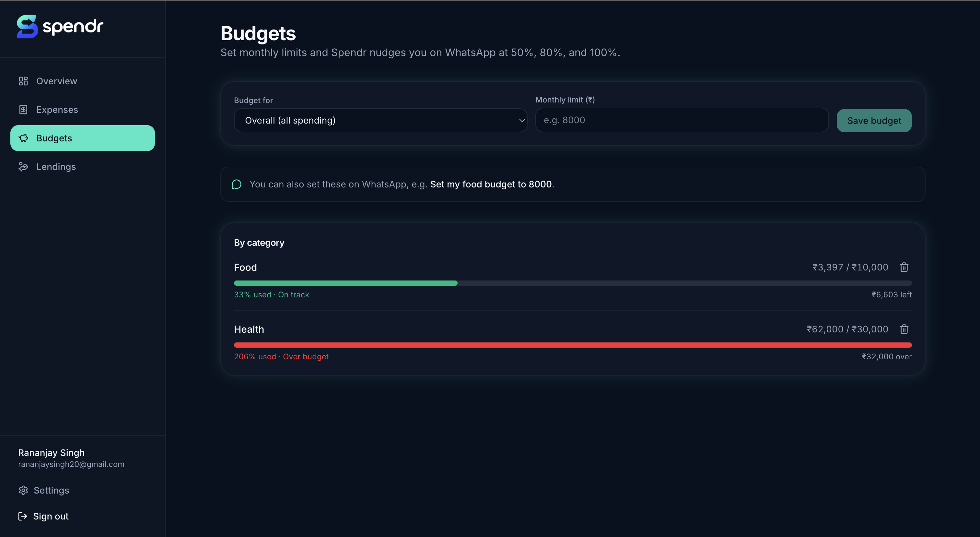The height and width of the screenshot is (537, 980).
Task: Click the Budgets piggy bank icon
Action: 23,138
